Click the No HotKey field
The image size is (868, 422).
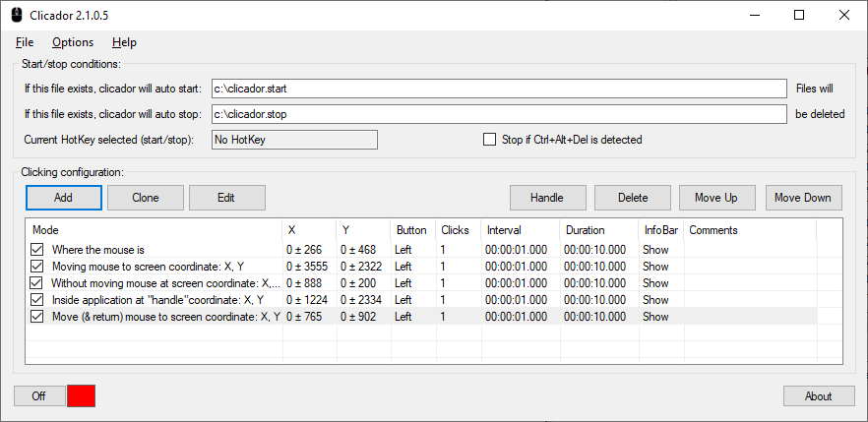[x=294, y=140]
